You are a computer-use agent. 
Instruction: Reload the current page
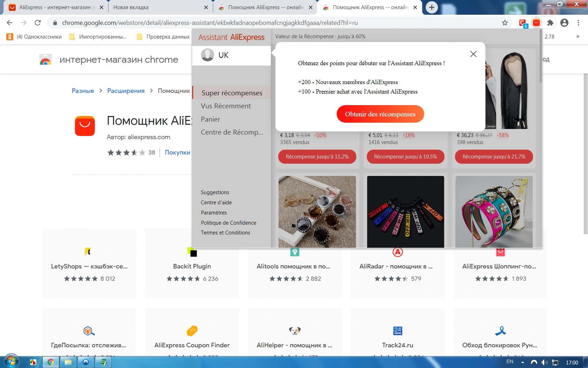click(x=38, y=23)
